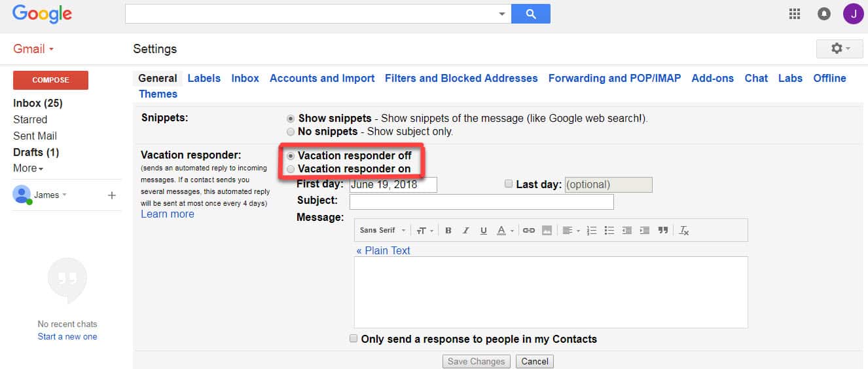This screenshot has width=868, height=369.
Task: Open Google notifications bell
Action: click(824, 14)
